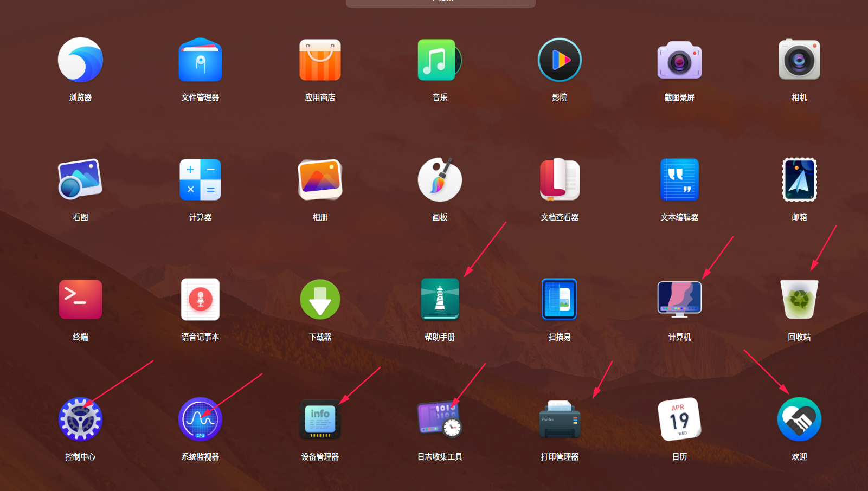The width and height of the screenshot is (868, 491).
Task: Launch the 文本编辑器 text editor
Action: pos(679,179)
